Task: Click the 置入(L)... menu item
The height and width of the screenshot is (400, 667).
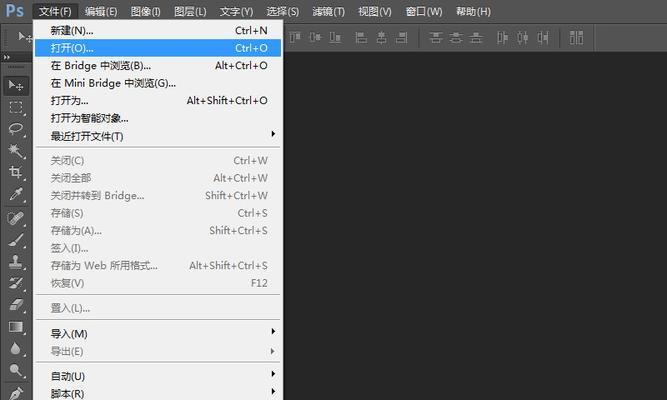Action: (158, 308)
